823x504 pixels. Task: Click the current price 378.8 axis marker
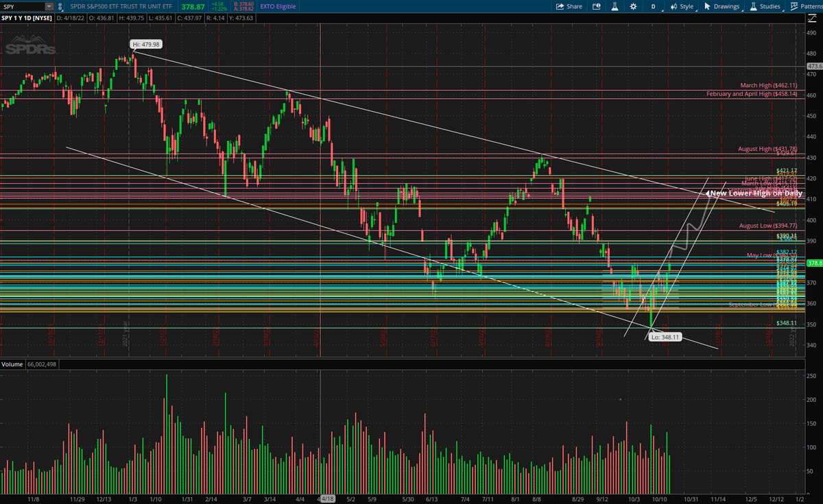point(814,263)
